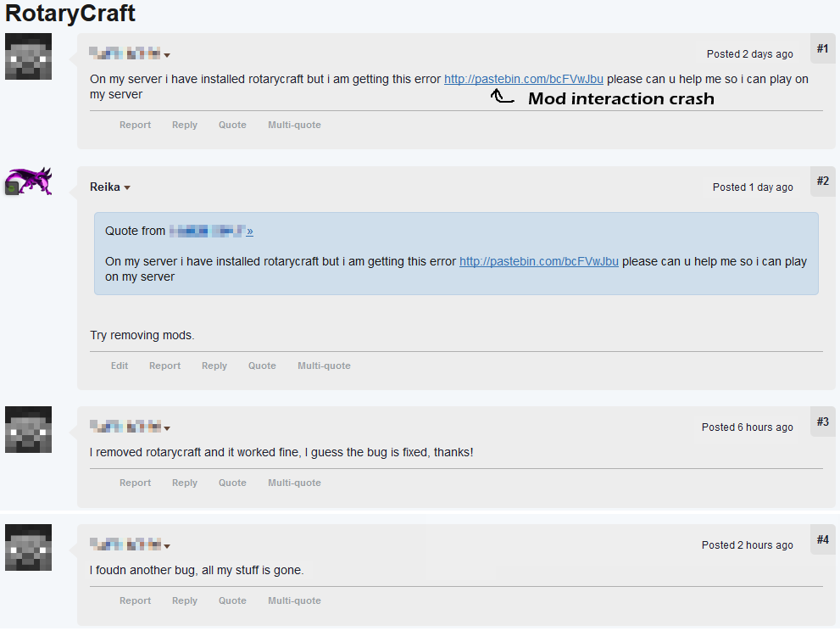Click the blurred quoted author name in the quote

(x=208, y=231)
